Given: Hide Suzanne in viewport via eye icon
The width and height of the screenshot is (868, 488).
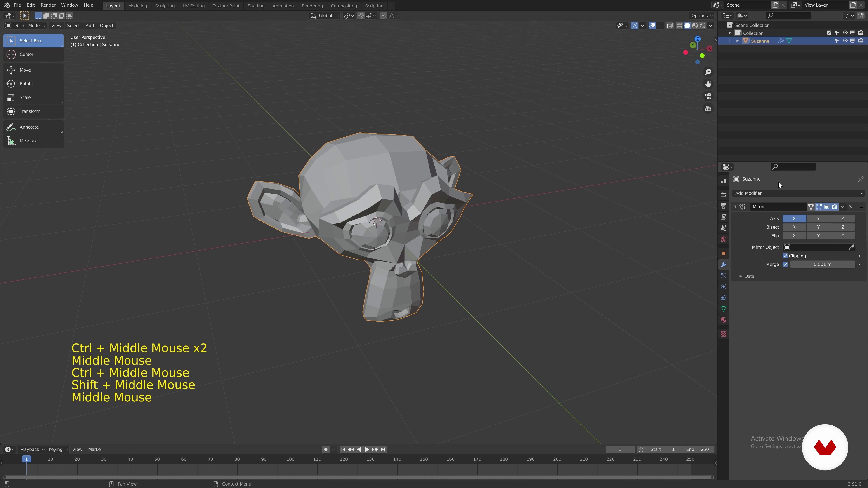Looking at the screenshot, I should [845, 41].
